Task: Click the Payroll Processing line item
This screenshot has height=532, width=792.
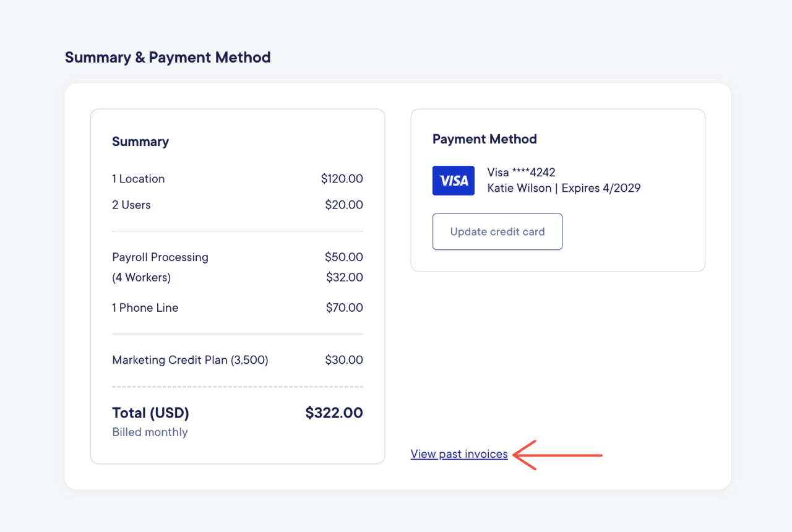Action: point(238,257)
